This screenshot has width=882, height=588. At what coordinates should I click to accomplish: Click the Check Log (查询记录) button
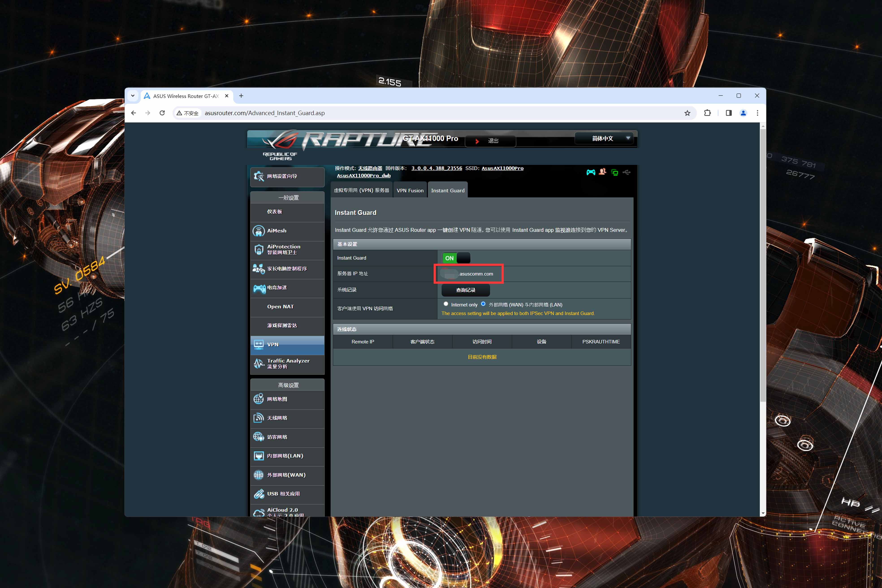coord(465,290)
